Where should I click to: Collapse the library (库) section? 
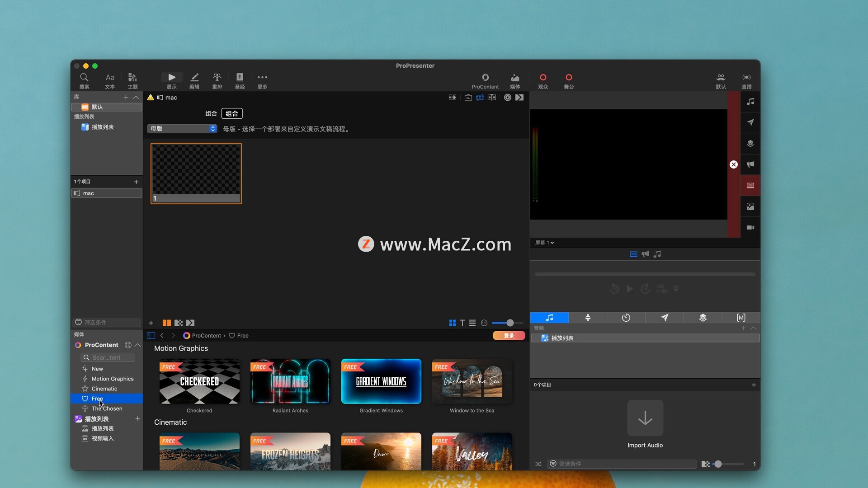pos(136,97)
